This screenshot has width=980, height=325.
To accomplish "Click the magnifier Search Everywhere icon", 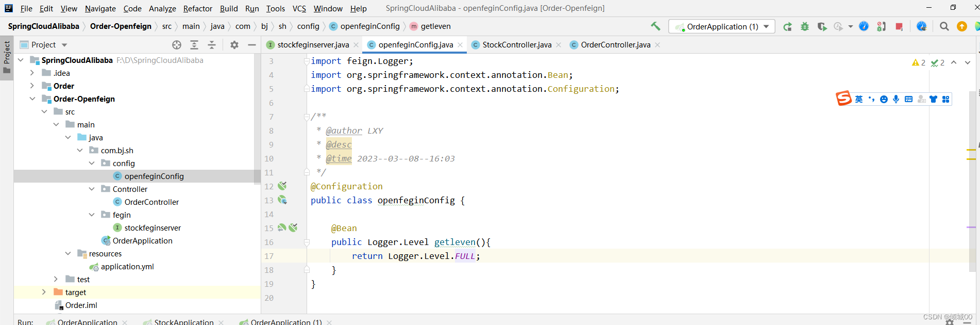I will coord(944,26).
